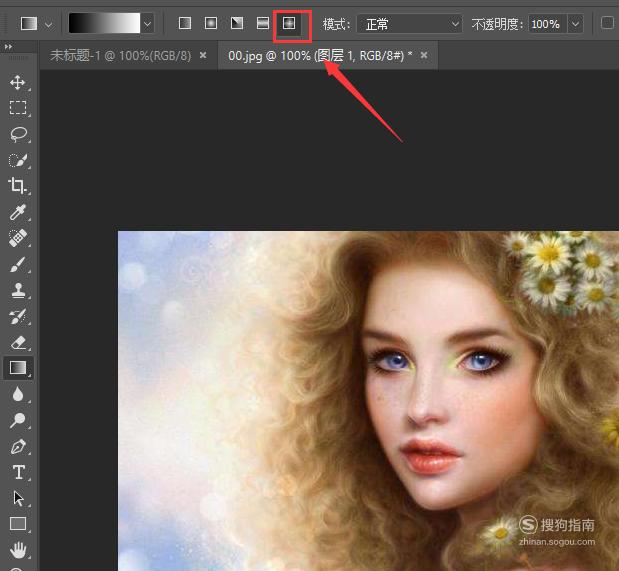The height and width of the screenshot is (571, 619).
Task: Choose the Radial Gradient style
Action: click(211, 24)
